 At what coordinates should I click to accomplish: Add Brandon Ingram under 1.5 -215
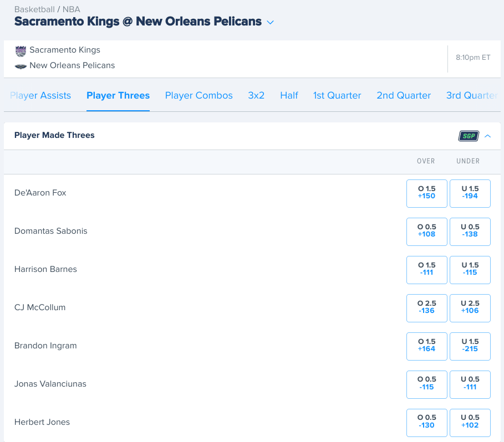pos(470,346)
